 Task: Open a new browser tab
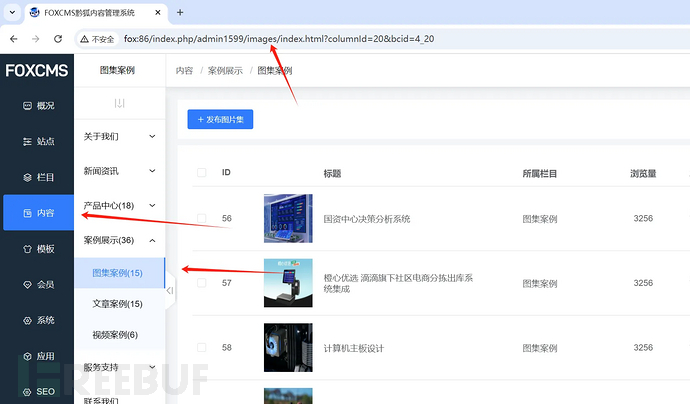(x=180, y=12)
